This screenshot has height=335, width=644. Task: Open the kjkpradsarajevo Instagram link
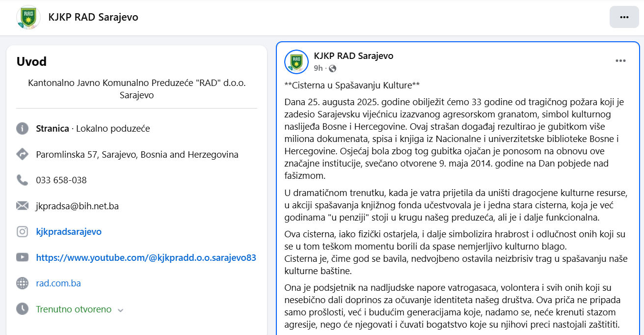tap(69, 232)
